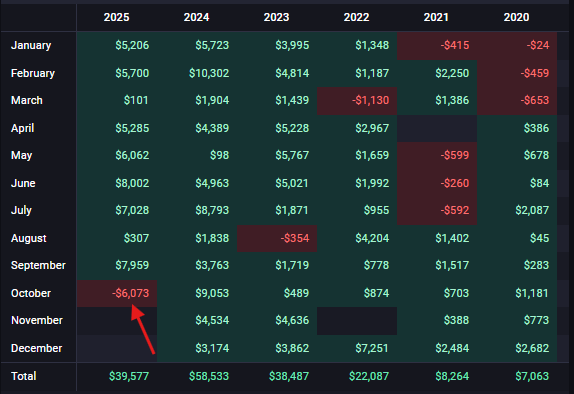Select the December 2022 cell $7,251

pyautogui.click(x=357, y=348)
